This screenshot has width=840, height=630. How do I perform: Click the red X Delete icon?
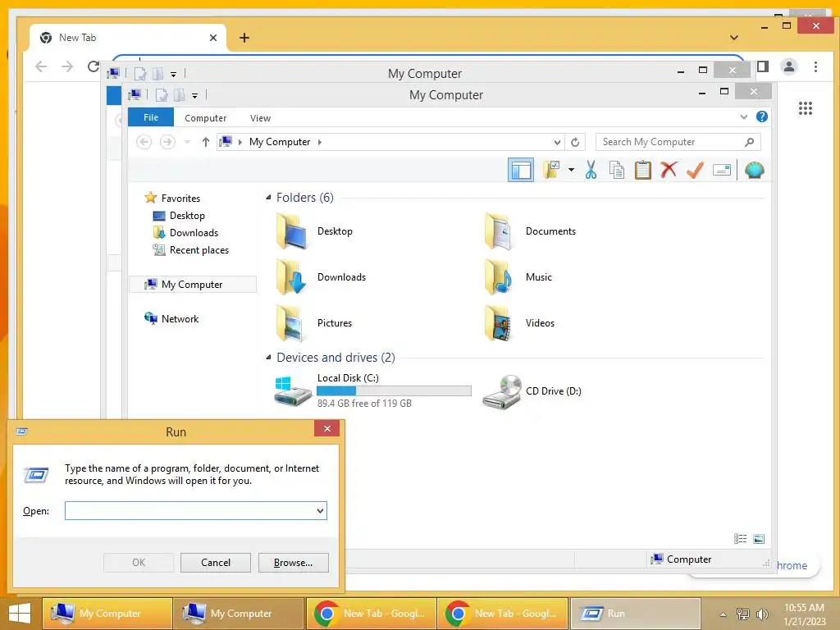point(669,170)
